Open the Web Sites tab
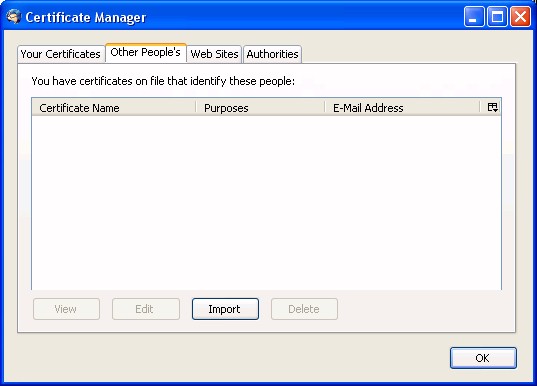This screenshot has height=386, width=537. tap(214, 54)
